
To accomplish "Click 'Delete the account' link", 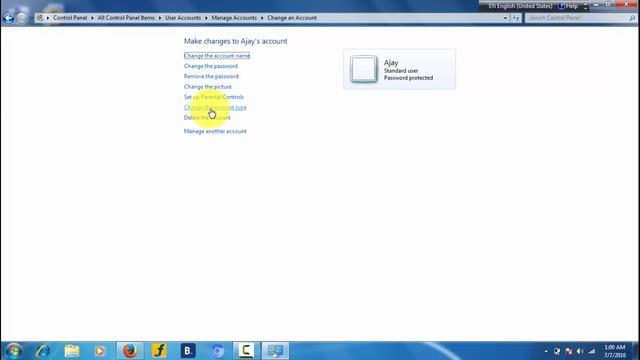I will pyautogui.click(x=207, y=118).
